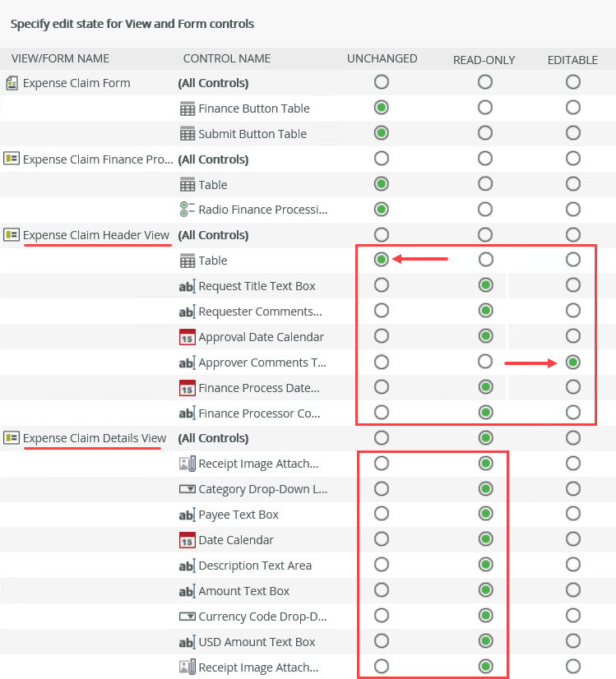Click the Expense Claim Details View icon
Screen dimensions: 616x679
pyautogui.click(x=12, y=438)
